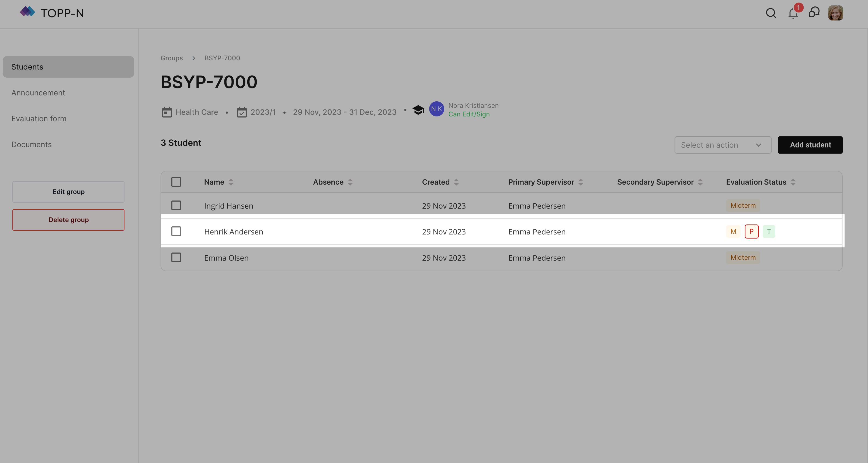Image resolution: width=868 pixels, height=463 pixels.
Task: Open the user profile avatar
Action: pos(835,13)
